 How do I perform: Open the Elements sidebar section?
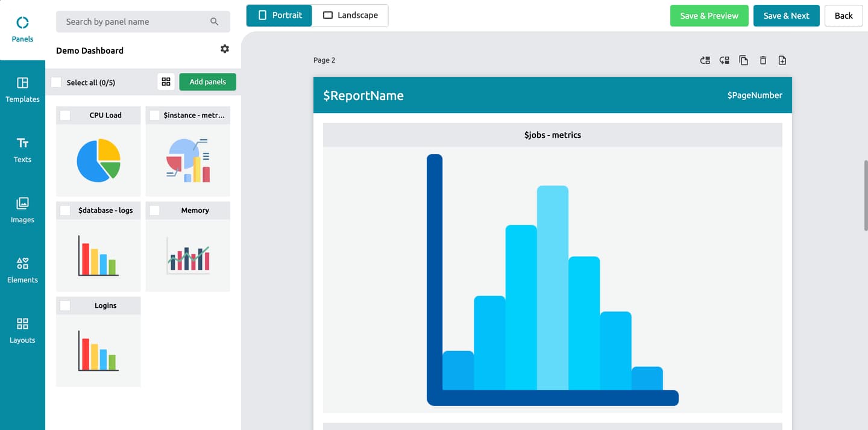22,270
